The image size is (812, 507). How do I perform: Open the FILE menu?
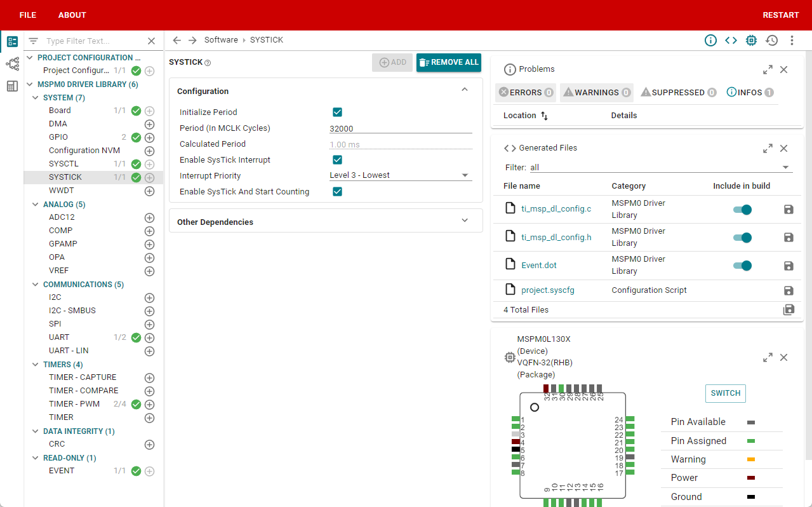coord(28,15)
